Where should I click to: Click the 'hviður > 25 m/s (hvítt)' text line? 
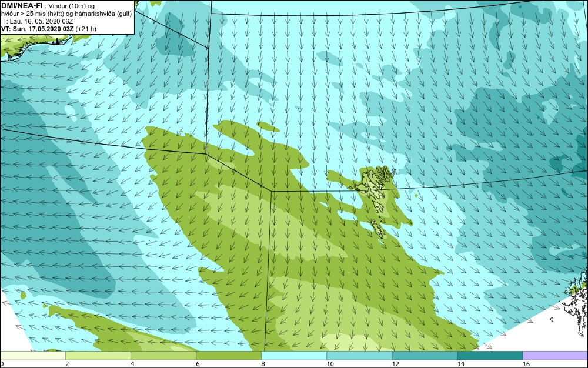pyautogui.click(x=66, y=14)
